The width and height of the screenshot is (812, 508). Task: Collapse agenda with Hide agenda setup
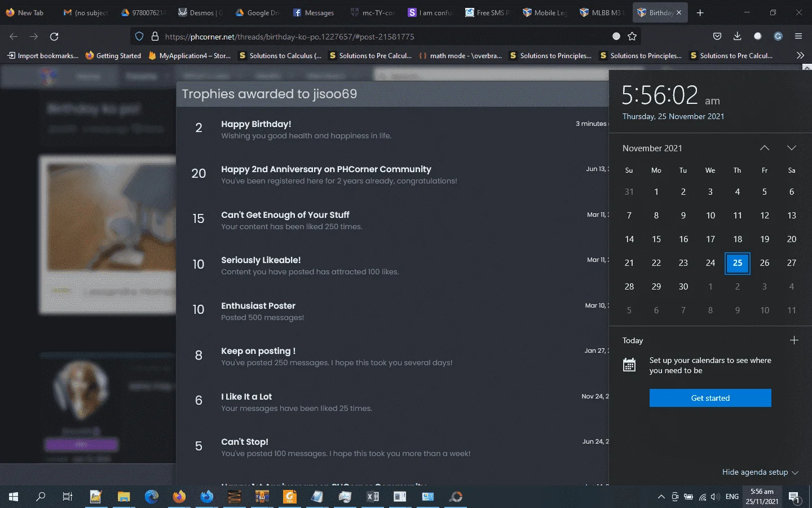760,472
